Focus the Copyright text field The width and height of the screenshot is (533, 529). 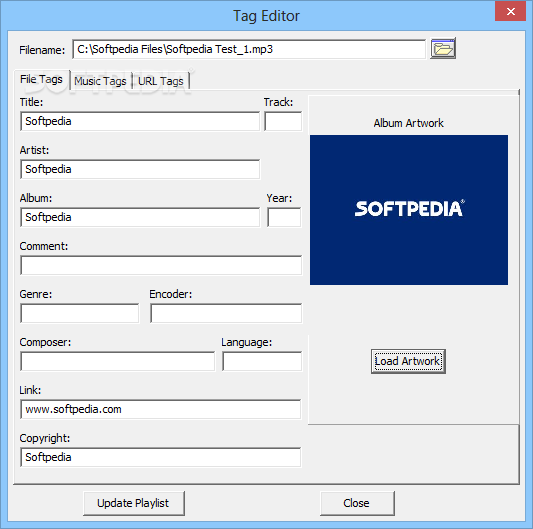(x=161, y=457)
